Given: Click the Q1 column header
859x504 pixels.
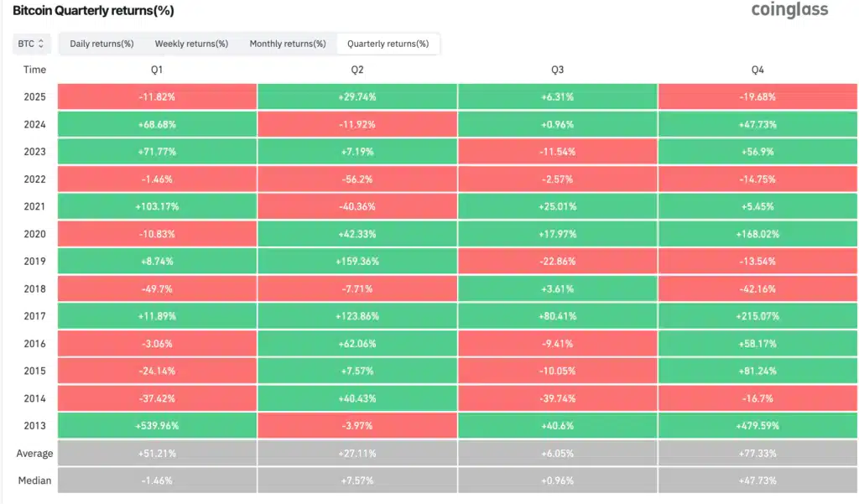Looking at the screenshot, I should 157,70.
